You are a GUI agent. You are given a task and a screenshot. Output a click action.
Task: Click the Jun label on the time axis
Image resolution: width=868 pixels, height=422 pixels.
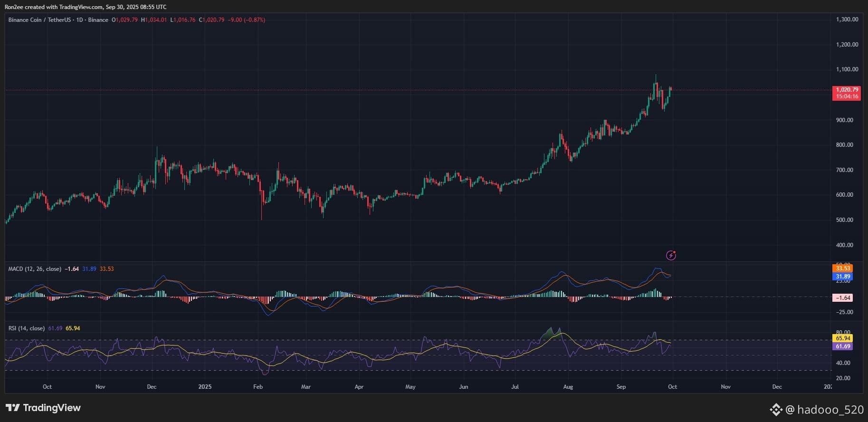tap(464, 387)
